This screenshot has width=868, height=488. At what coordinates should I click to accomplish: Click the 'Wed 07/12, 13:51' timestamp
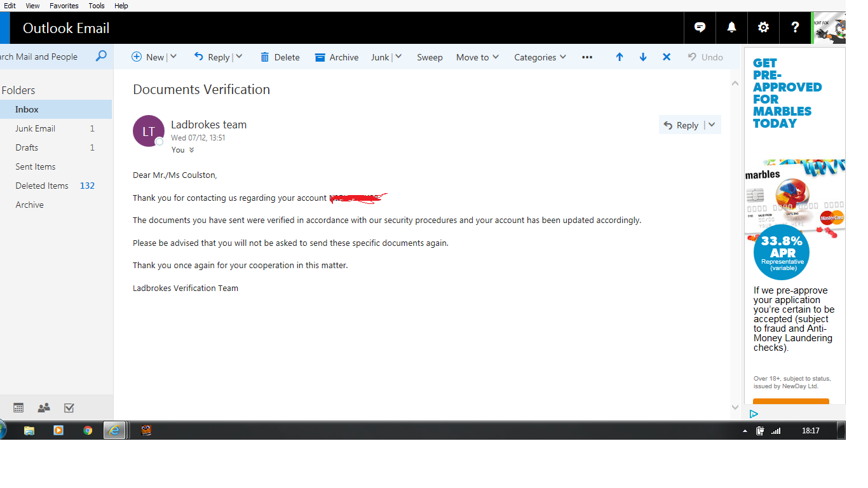point(198,137)
